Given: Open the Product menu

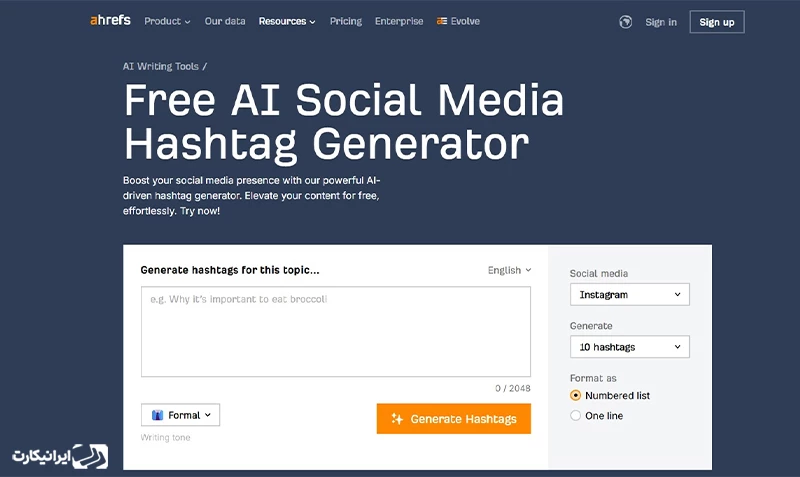Looking at the screenshot, I should coord(167,21).
